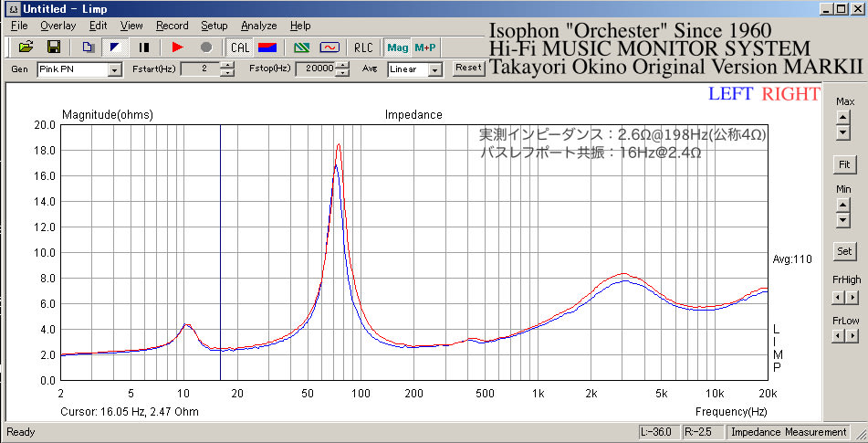This screenshot has height=443, width=868.
Task: Click the 'Frequency(Hz)' axis label
Action: pos(731,412)
